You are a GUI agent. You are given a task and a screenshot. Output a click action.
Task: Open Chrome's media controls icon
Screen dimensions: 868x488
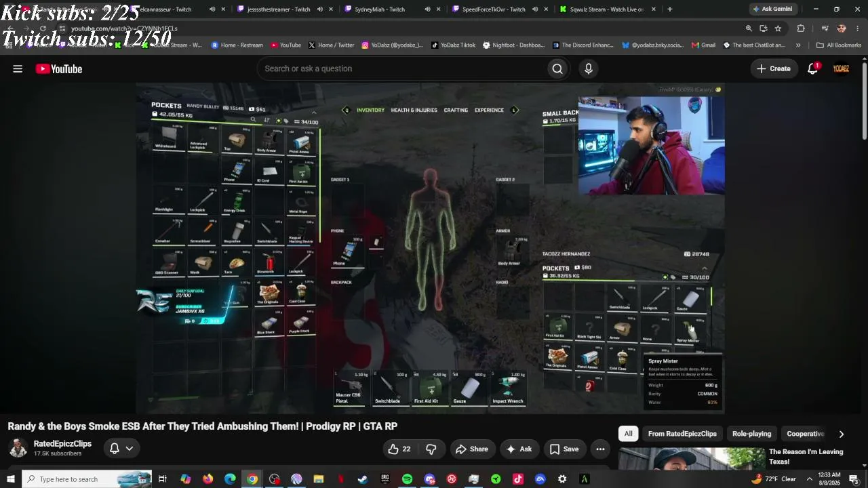click(x=825, y=28)
